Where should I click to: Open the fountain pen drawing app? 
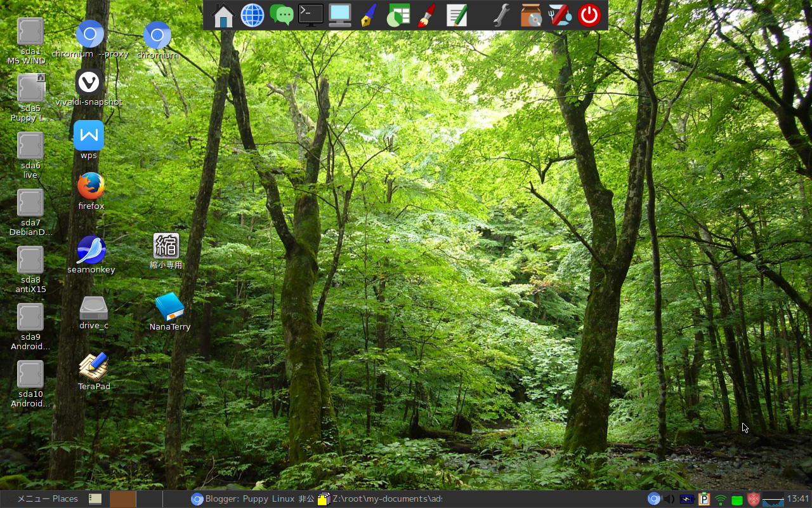[x=369, y=15]
